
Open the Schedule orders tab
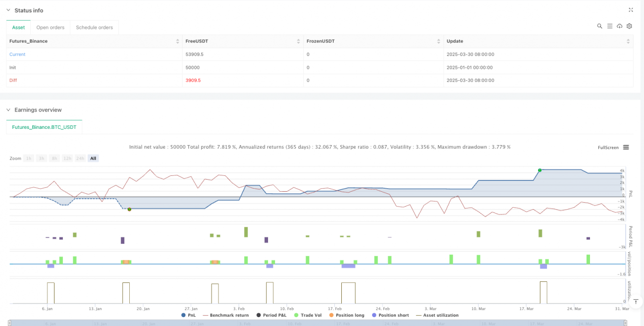[x=94, y=27]
